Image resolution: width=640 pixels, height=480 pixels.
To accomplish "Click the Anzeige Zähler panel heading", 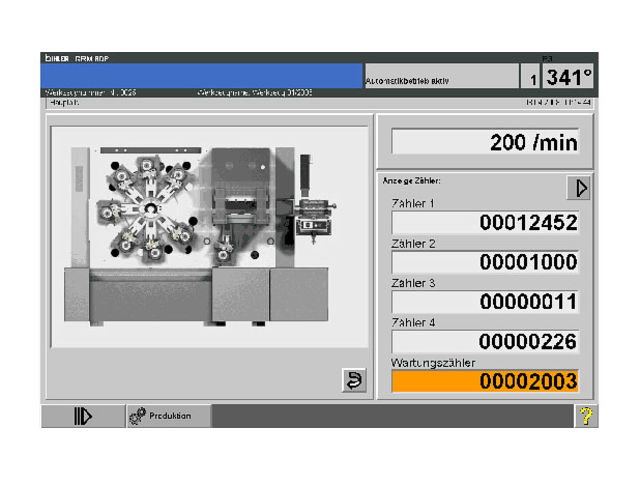I will [412, 181].
